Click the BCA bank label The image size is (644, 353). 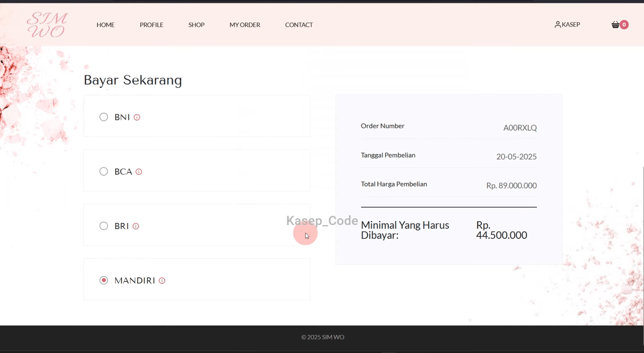click(x=123, y=172)
